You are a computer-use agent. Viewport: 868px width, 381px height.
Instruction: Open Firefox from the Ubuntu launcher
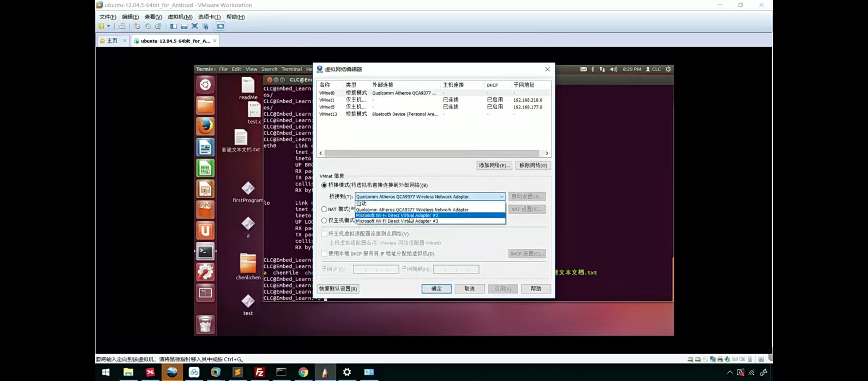point(205,126)
